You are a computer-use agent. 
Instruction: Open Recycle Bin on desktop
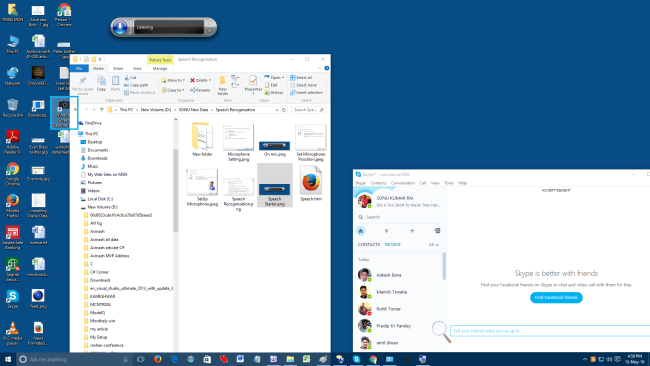point(12,108)
